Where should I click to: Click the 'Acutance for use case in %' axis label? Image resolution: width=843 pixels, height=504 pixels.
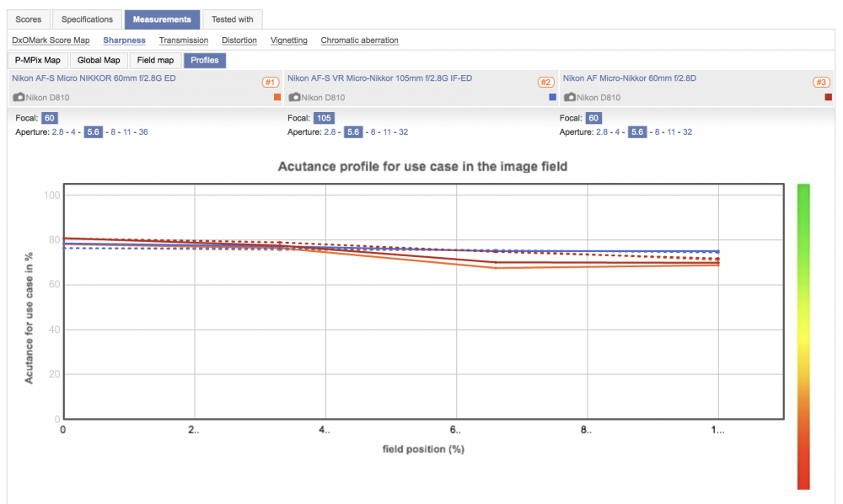pos(29,318)
